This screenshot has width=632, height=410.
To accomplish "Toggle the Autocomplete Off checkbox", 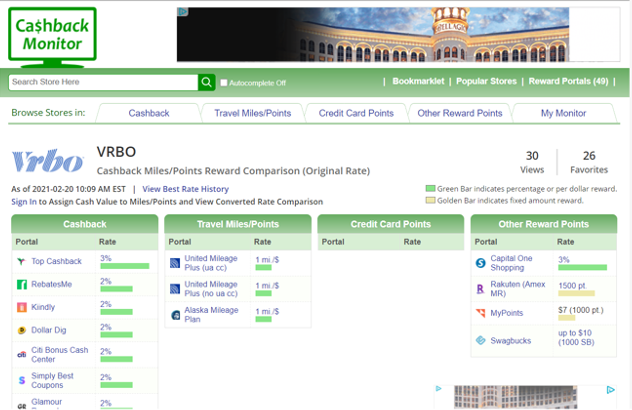I will click(x=224, y=83).
